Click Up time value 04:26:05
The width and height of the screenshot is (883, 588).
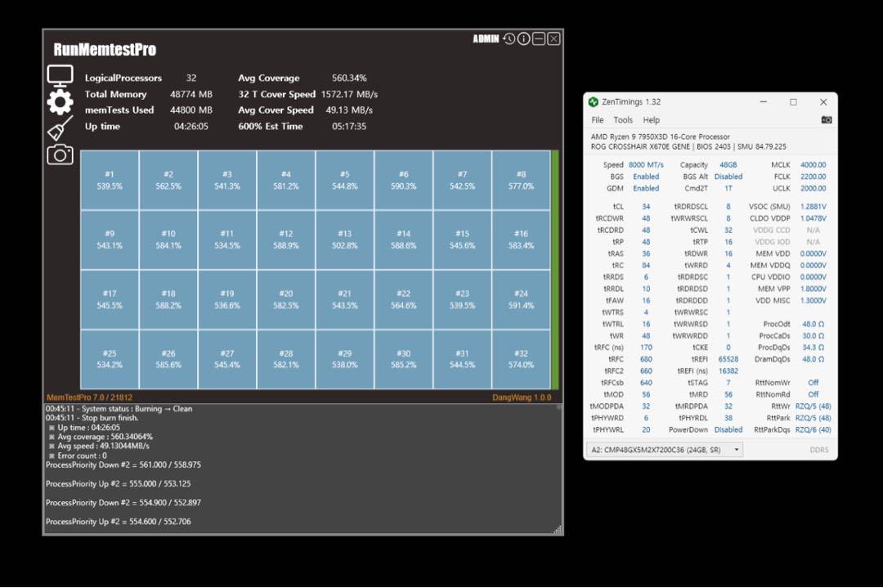(x=190, y=126)
